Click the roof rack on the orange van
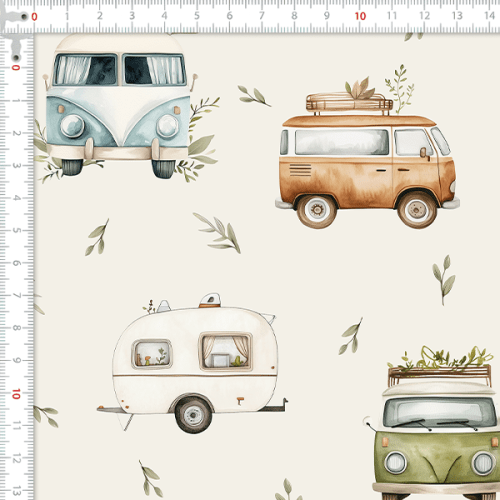This screenshot has width=500, height=500. (x=349, y=103)
